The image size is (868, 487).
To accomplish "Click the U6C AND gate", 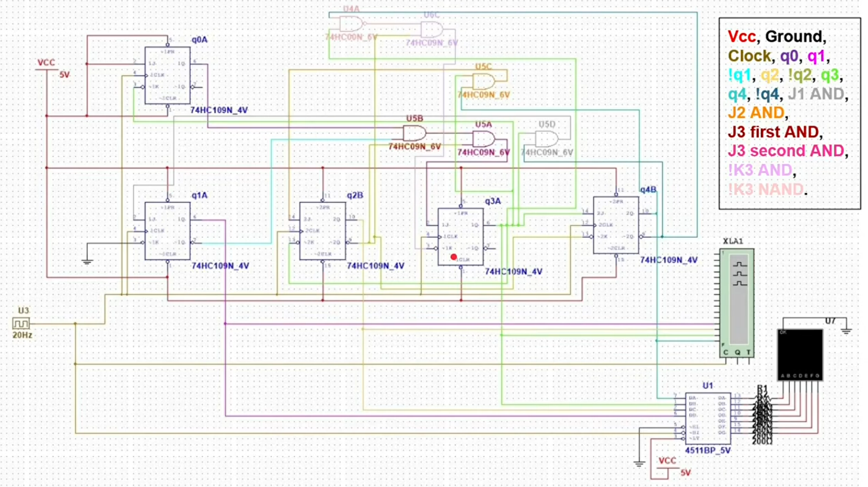I will click(x=431, y=30).
